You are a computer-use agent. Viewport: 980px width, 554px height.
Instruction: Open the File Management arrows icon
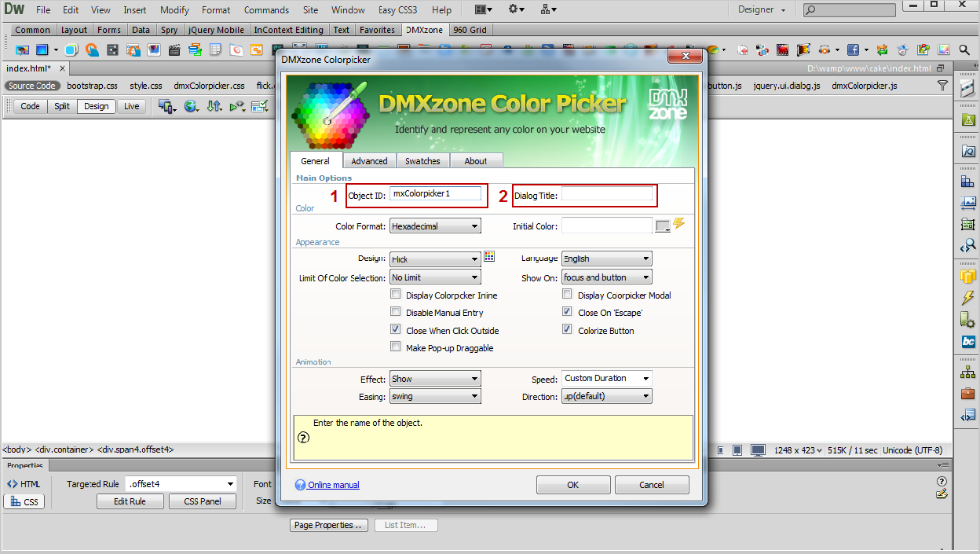point(214,106)
